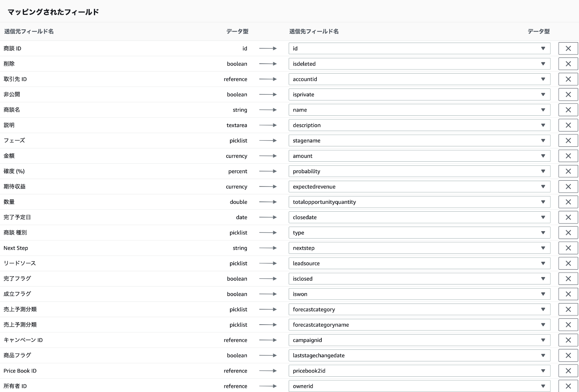Expand the laststagechangedate dropdown
The height and width of the screenshot is (392, 579).
tap(419, 355)
